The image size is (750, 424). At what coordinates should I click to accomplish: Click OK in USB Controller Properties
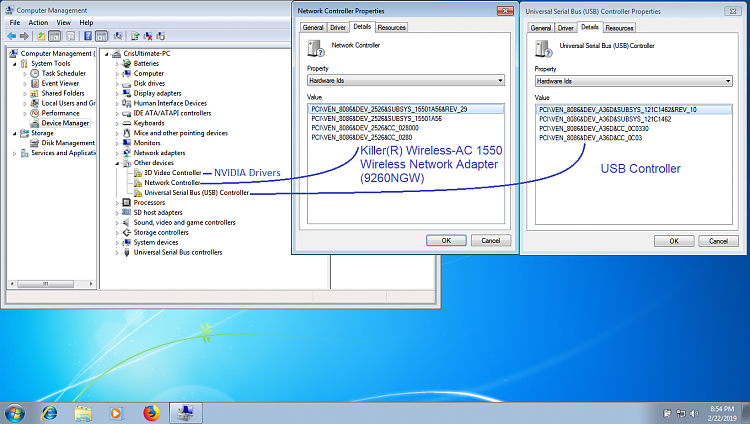tap(674, 241)
